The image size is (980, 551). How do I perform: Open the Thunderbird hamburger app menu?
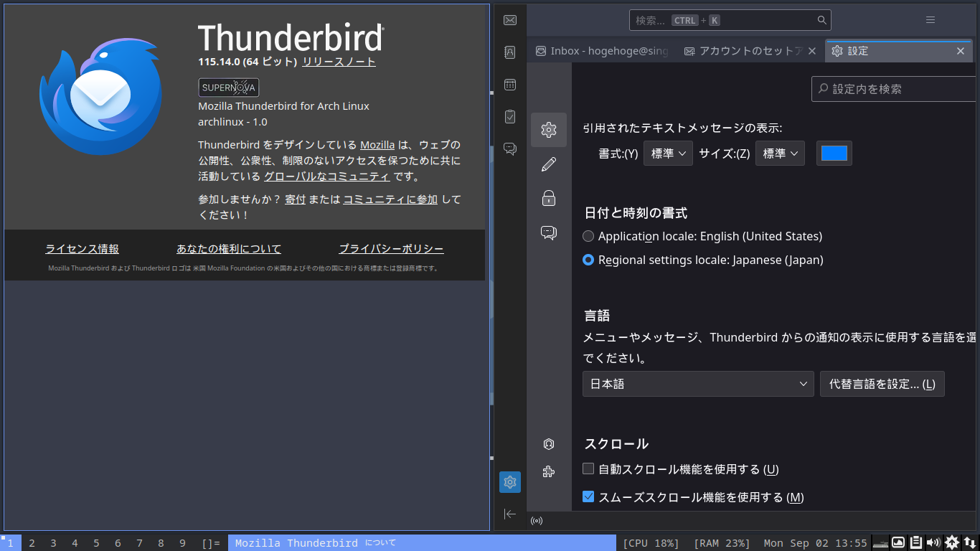pos(930,20)
